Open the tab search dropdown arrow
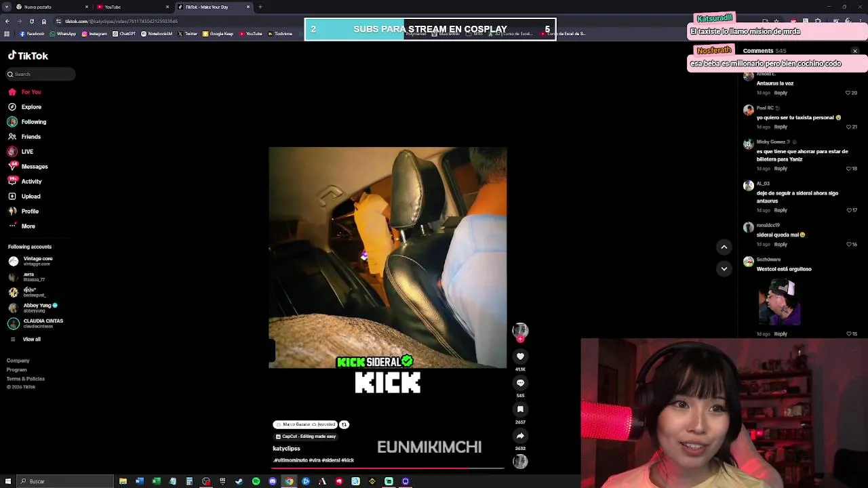 6,7
